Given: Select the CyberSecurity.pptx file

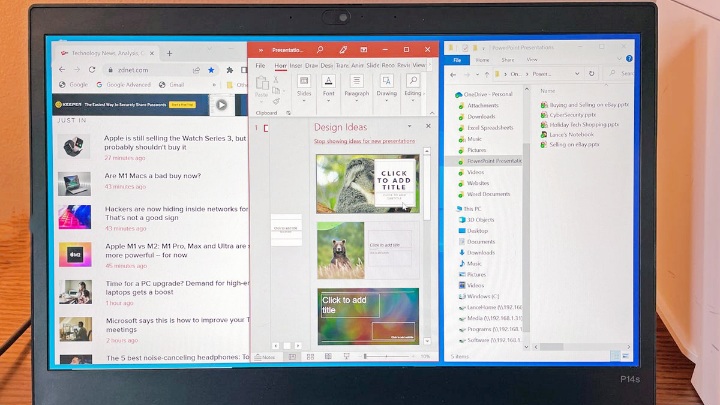Looking at the screenshot, I should pyautogui.click(x=570, y=114).
